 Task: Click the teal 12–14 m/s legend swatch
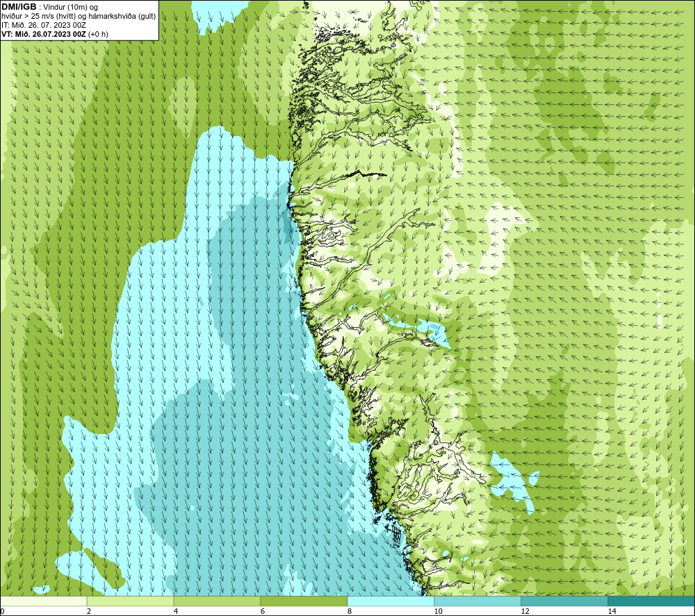[564, 601]
